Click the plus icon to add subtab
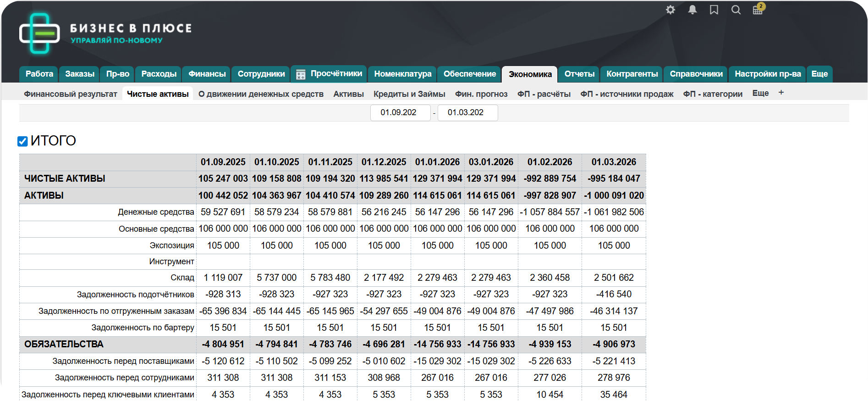This screenshot has width=868, height=401. (x=781, y=93)
